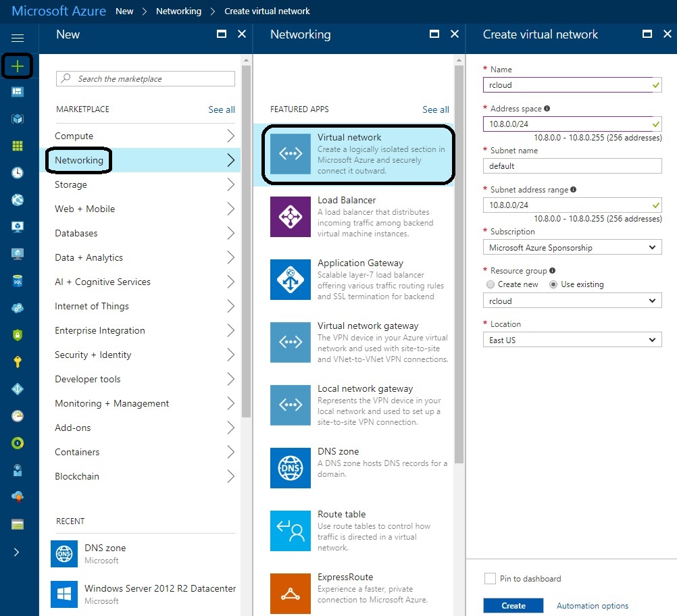Click Microsoft Azure in the top bar

pos(58,11)
